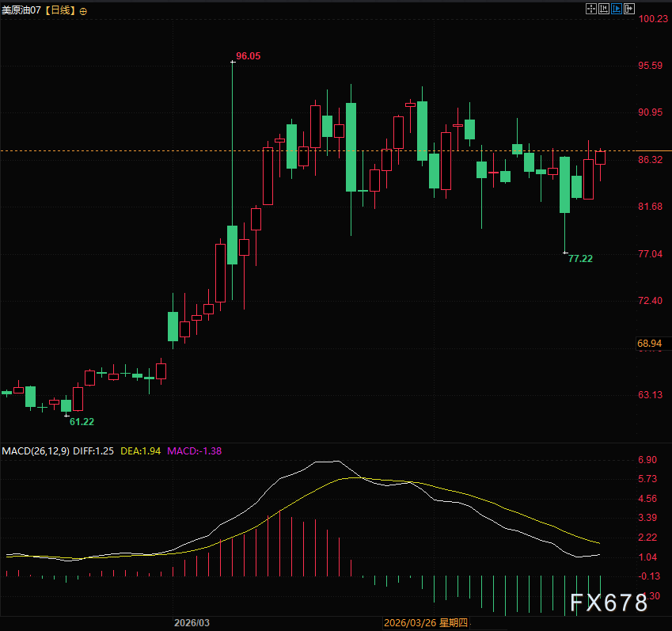Click the orange 68.94 price tag
The height and width of the screenshot is (631, 672).
649,344
